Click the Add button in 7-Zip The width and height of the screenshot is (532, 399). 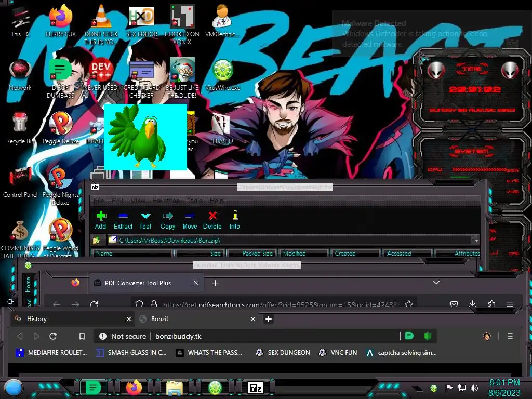tap(100, 220)
